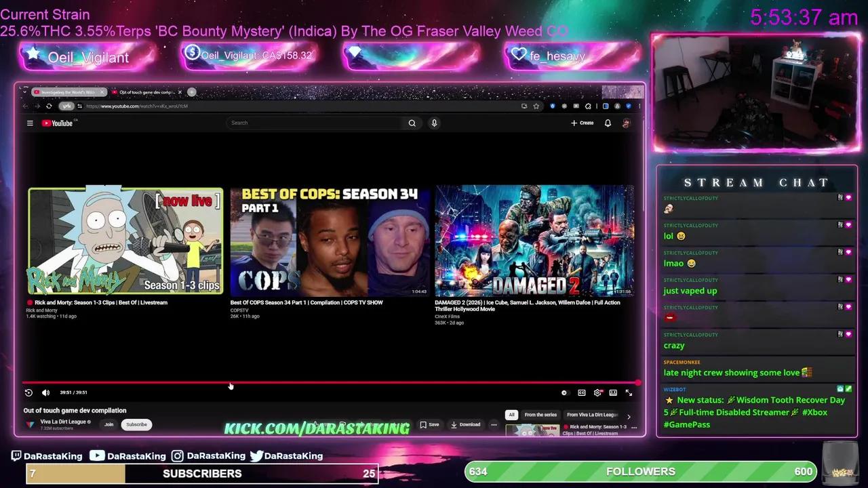
Task: Replay the finished video
Action: click(28, 392)
